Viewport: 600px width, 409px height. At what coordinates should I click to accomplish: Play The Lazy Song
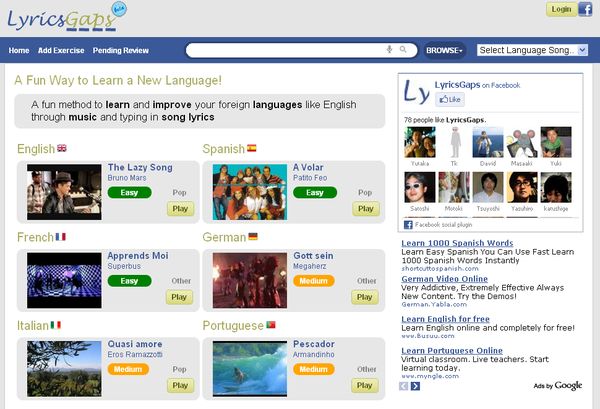click(180, 209)
